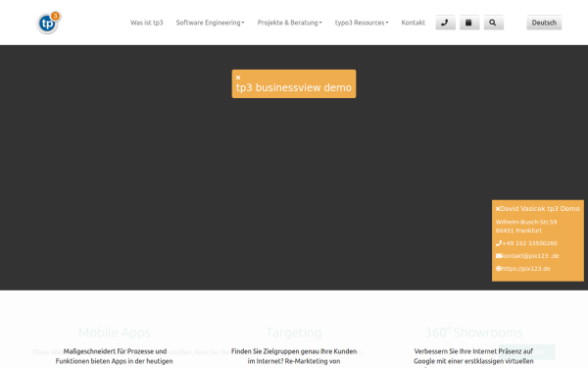Click the tp3 businessview demo title text
The width and height of the screenshot is (588, 368).
coord(294,87)
